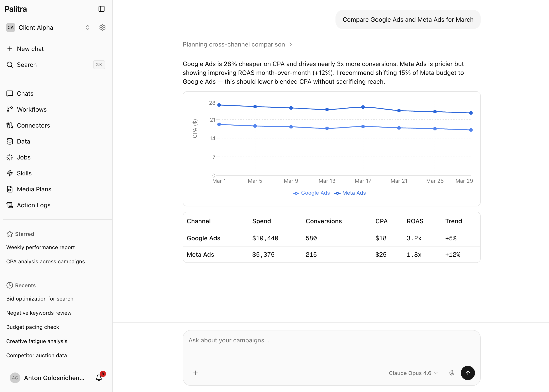Open Bid optimization for search chat

(40, 299)
